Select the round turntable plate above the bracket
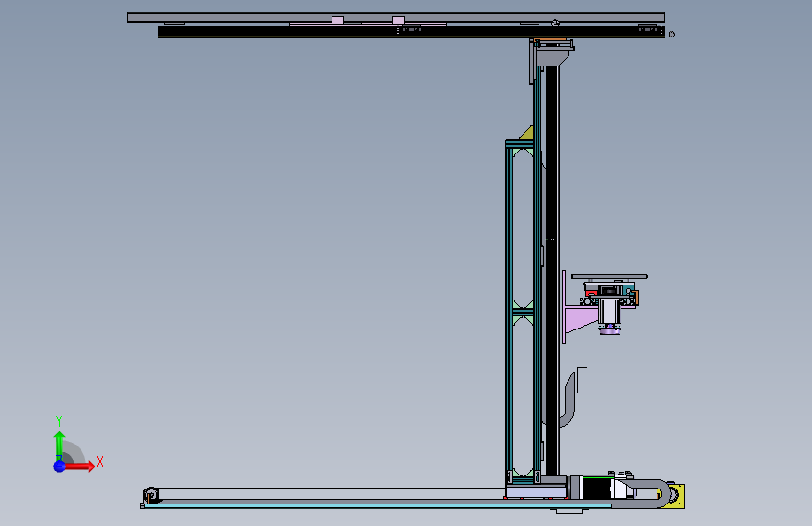812x526 pixels. pos(610,276)
